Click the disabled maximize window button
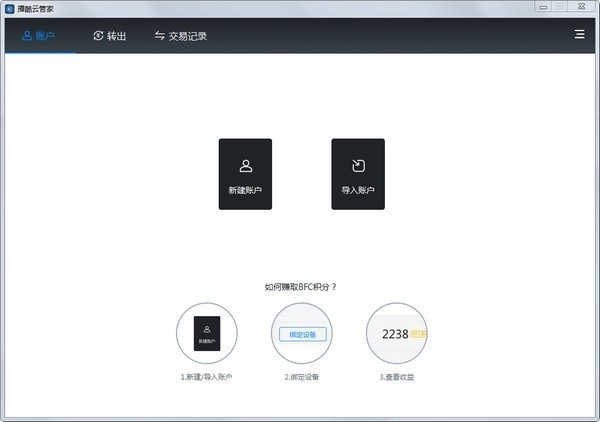 (x=559, y=7)
